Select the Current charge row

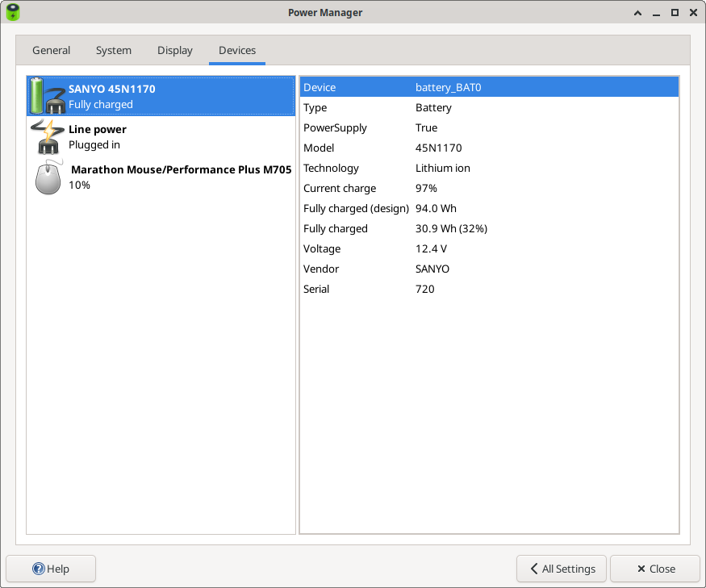click(488, 188)
